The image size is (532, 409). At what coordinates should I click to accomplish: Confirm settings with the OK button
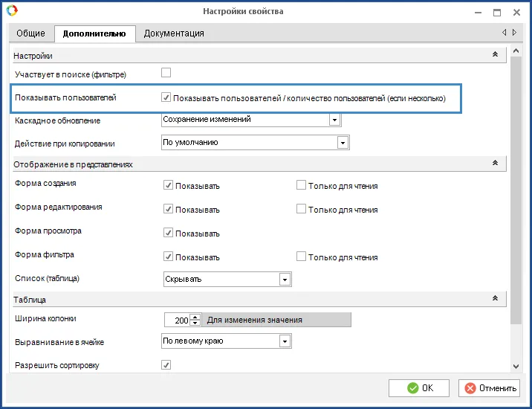coord(420,387)
